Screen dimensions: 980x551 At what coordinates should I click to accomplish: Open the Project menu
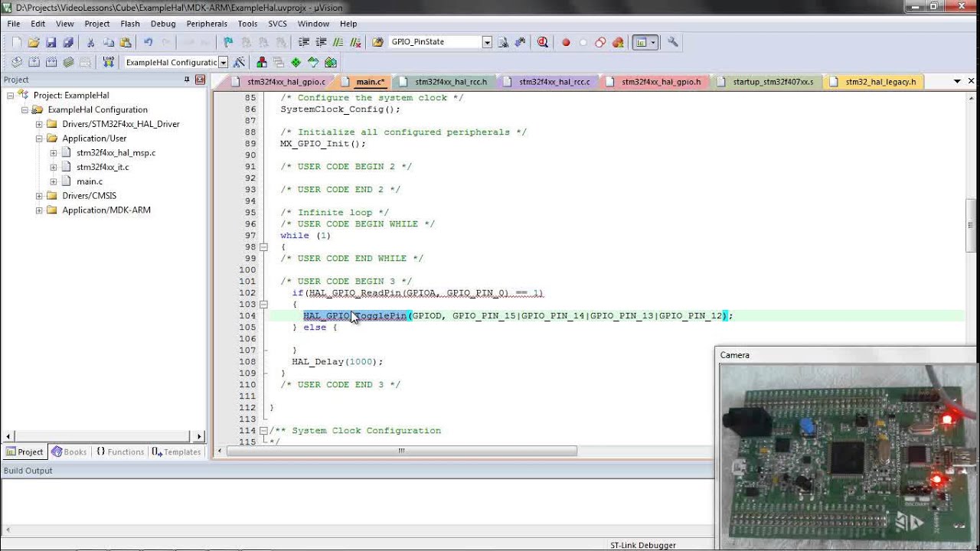97,24
